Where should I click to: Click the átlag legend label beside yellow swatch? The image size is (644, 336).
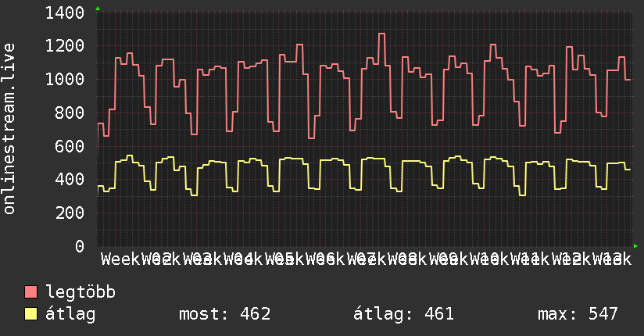click(x=70, y=314)
